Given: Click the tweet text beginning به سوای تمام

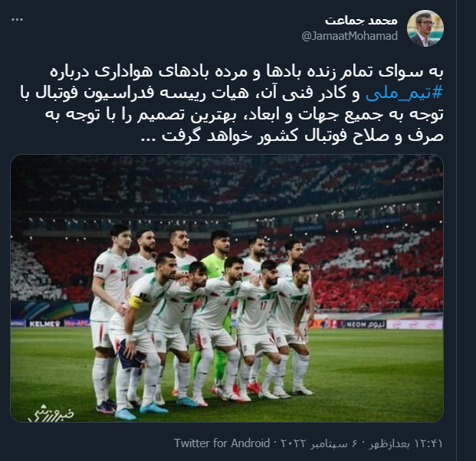Looking at the screenshot, I should pyautogui.click(x=231, y=103).
